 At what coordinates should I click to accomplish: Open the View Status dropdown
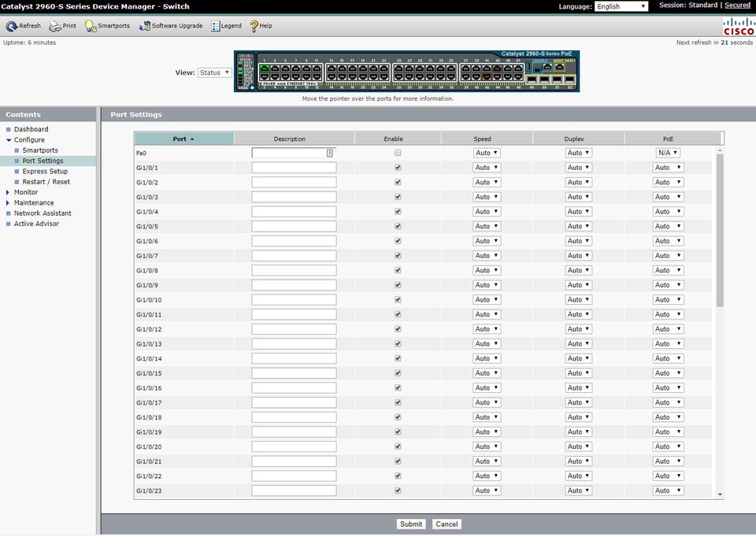coord(214,72)
